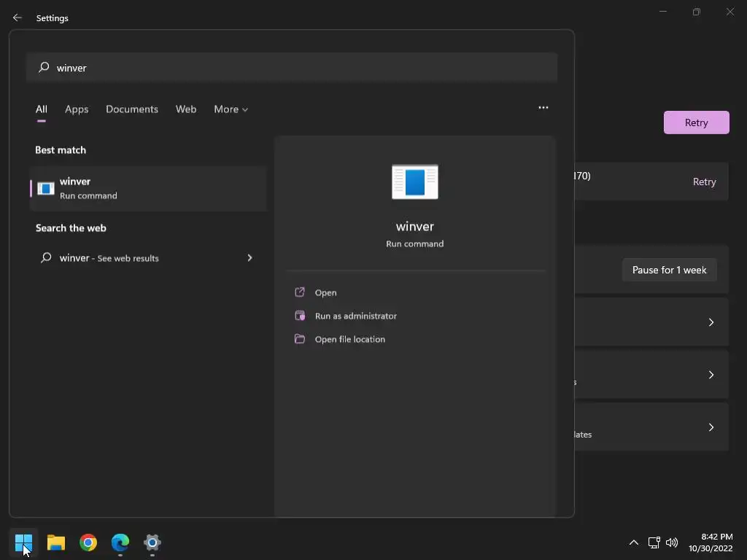Image resolution: width=747 pixels, height=560 pixels.
Task: Launch Google Chrome from taskbar
Action: coord(88,542)
